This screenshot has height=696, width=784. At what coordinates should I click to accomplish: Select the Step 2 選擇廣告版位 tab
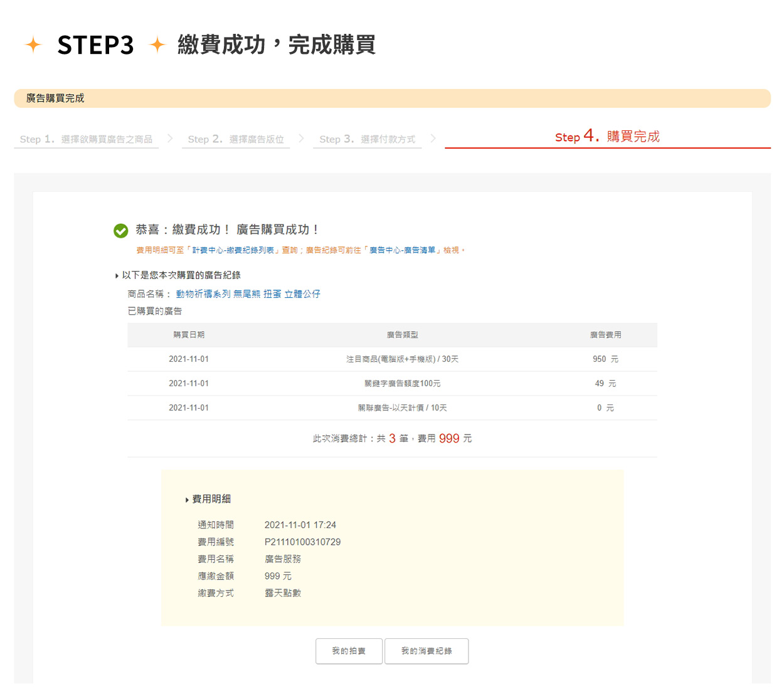[x=236, y=139]
